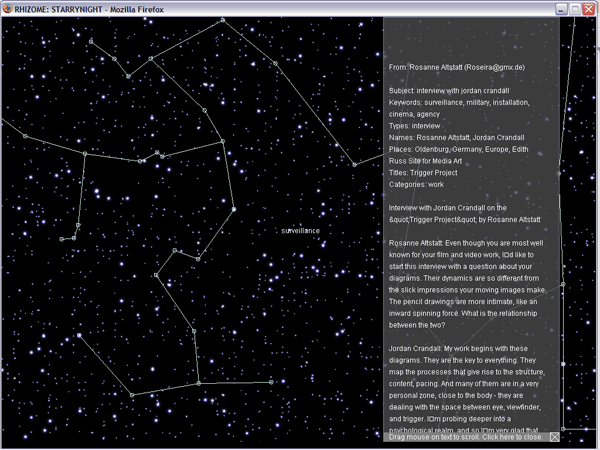This screenshot has width=600, height=450.
Task: Click the Firefox icon in the title bar
Action: (7, 9)
